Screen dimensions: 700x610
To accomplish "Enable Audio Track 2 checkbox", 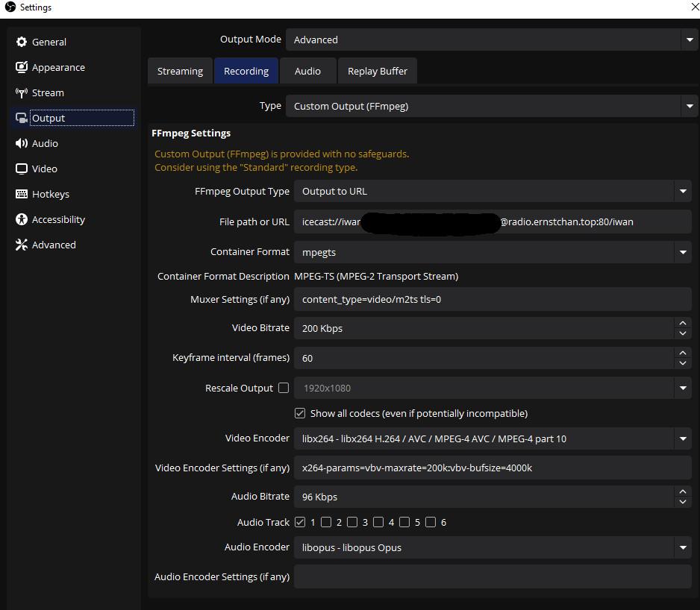I will (x=326, y=522).
